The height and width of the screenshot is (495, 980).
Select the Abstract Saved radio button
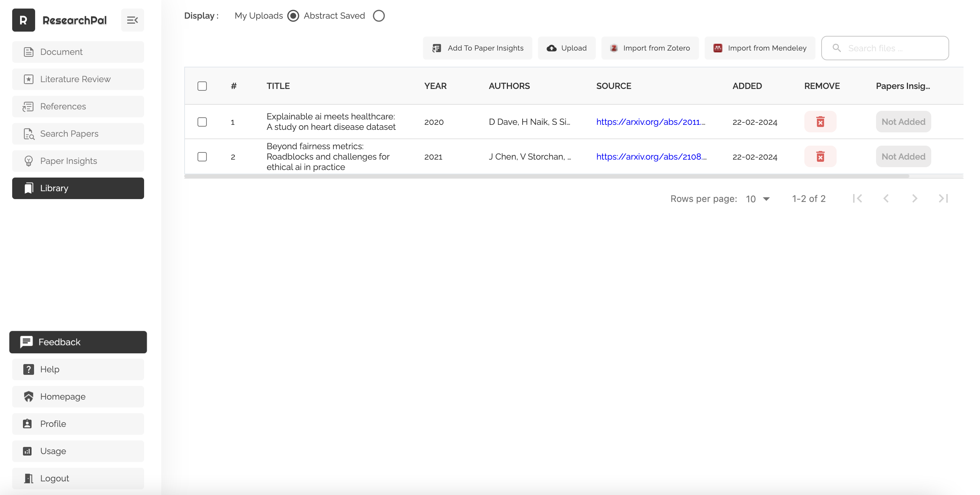pyautogui.click(x=379, y=16)
